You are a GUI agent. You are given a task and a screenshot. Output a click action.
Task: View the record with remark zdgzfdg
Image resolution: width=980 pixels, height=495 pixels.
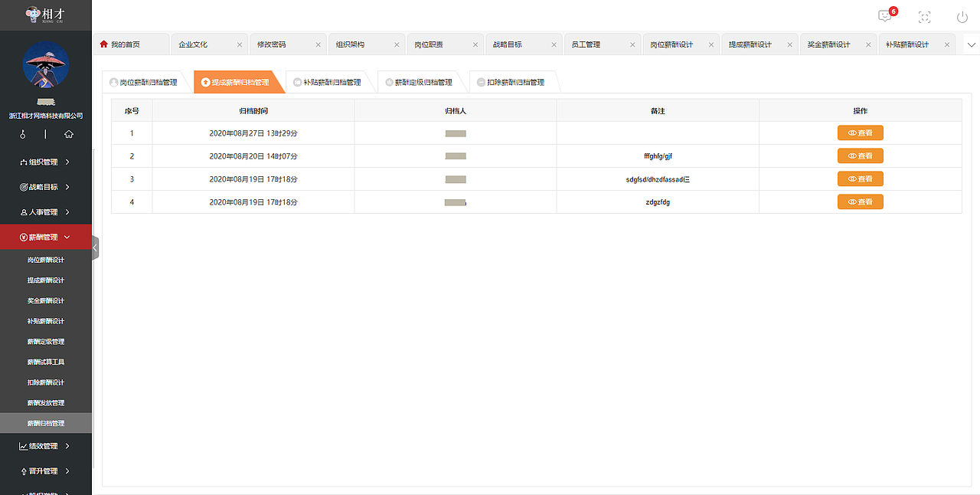861,202
